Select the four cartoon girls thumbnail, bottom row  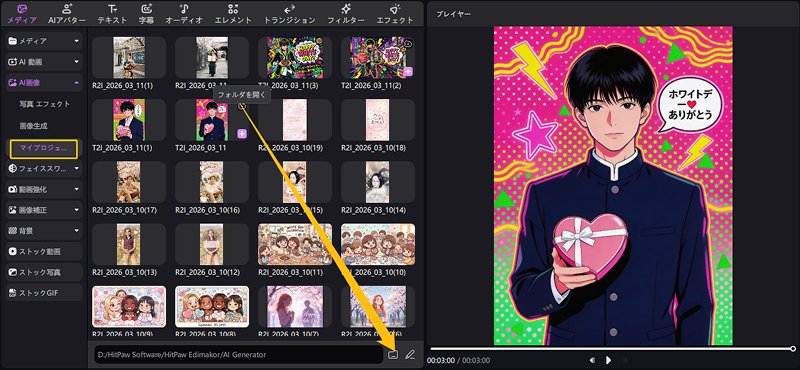tap(212, 307)
